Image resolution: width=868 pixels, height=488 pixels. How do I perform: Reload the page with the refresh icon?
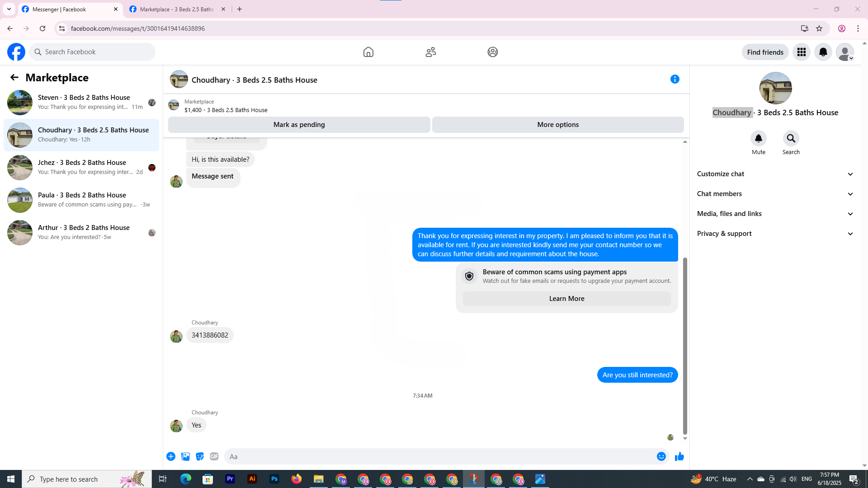click(x=42, y=28)
